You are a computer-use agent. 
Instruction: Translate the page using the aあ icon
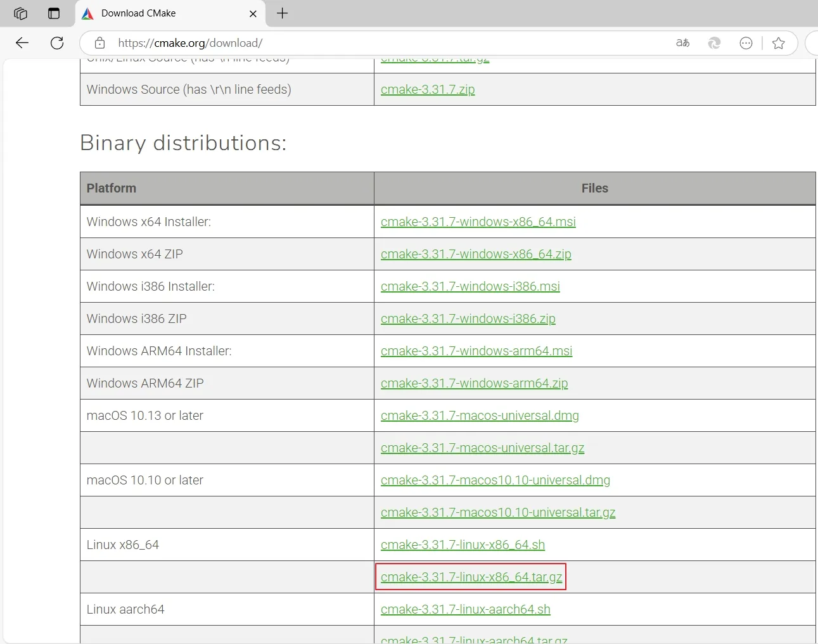click(682, 43)
